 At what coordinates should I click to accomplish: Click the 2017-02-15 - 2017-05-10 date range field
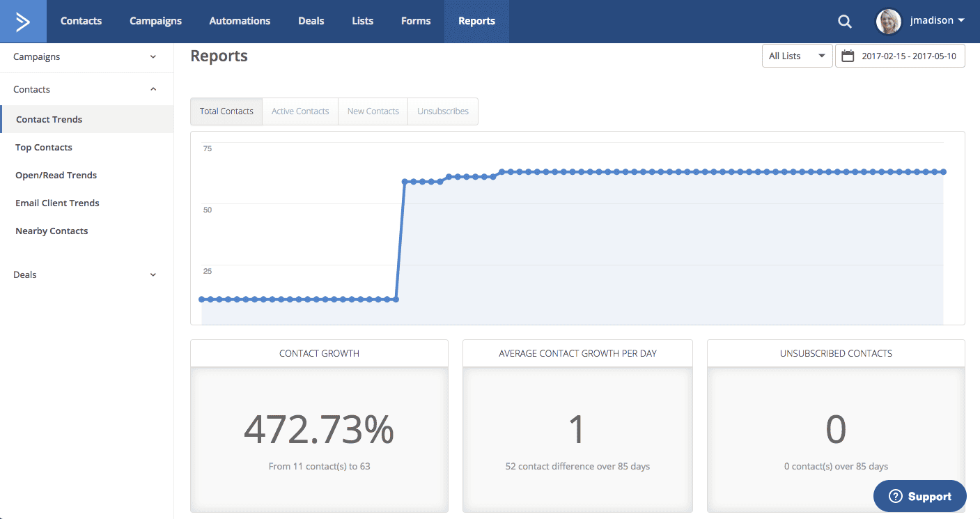(x=909, y=55)
